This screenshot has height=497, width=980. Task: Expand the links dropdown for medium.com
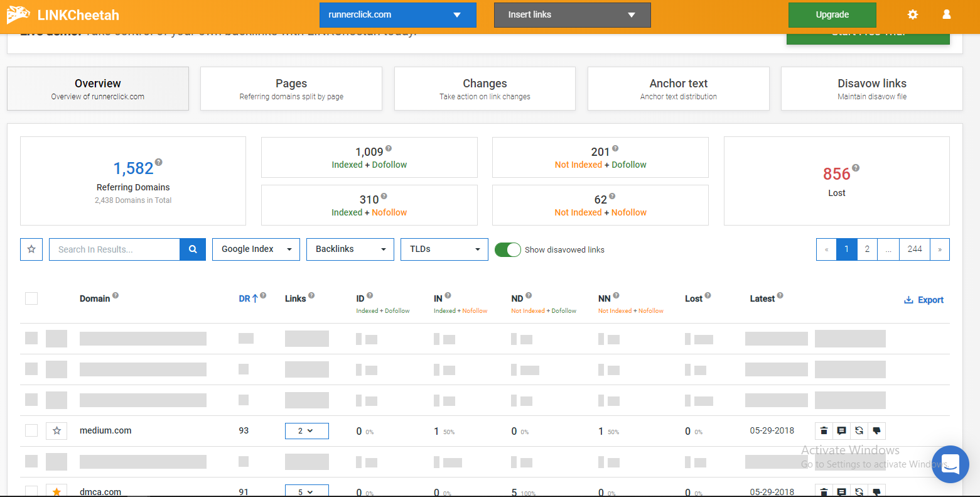pos(307,430)
